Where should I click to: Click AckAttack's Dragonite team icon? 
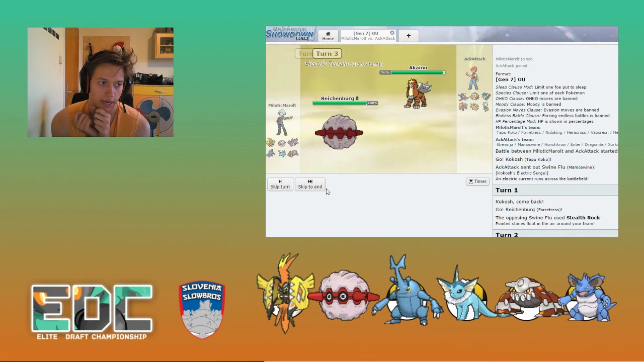pyautogui.click(x=474, y=107)
